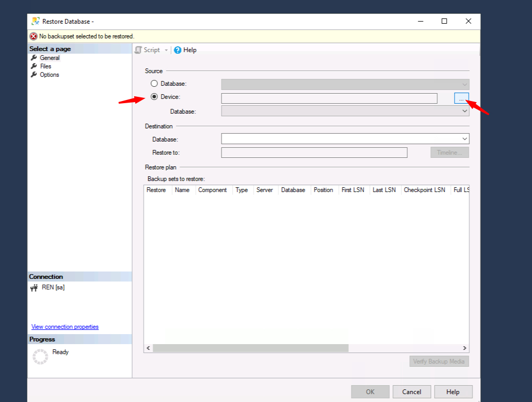Image resolution: width=532 pixels, height=402 pixels.
Task: Select the General page wrench icon
Action: click(34, 58)
